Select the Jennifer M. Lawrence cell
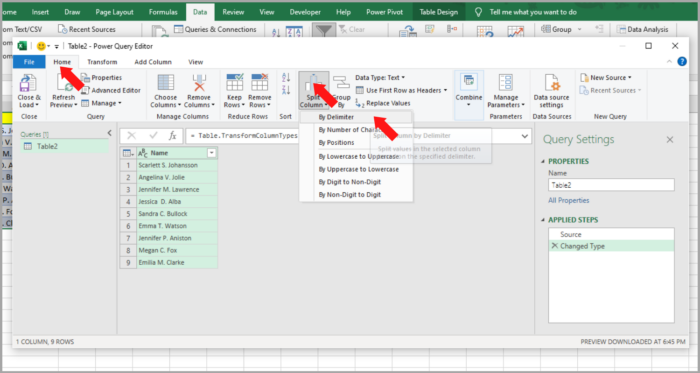 [177, 189]
